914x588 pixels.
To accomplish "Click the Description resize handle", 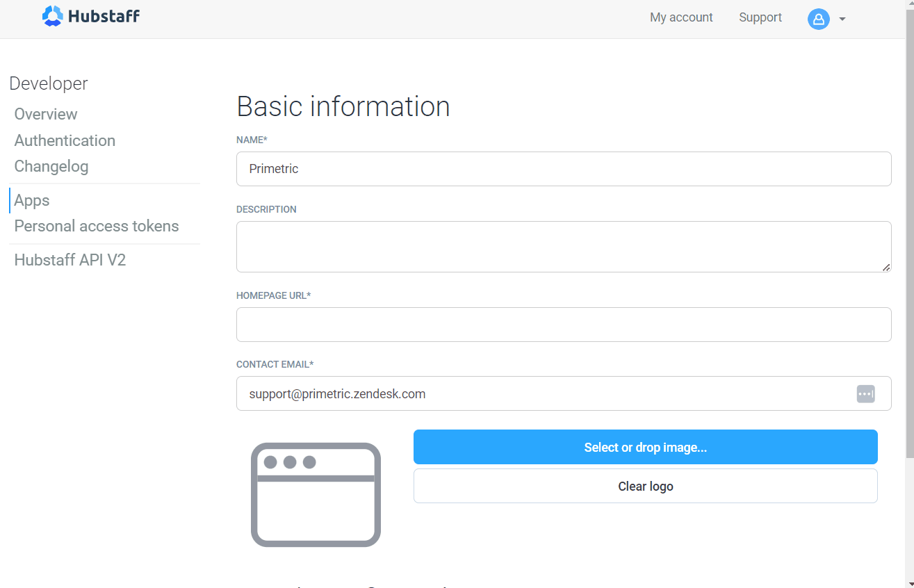I will (886, 267).
